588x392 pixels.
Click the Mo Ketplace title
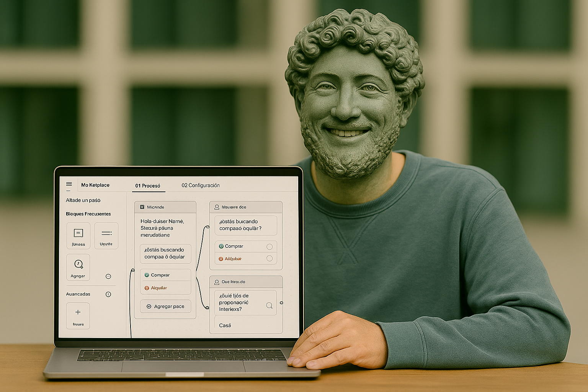pyautogui.click(x=95, y=185)
